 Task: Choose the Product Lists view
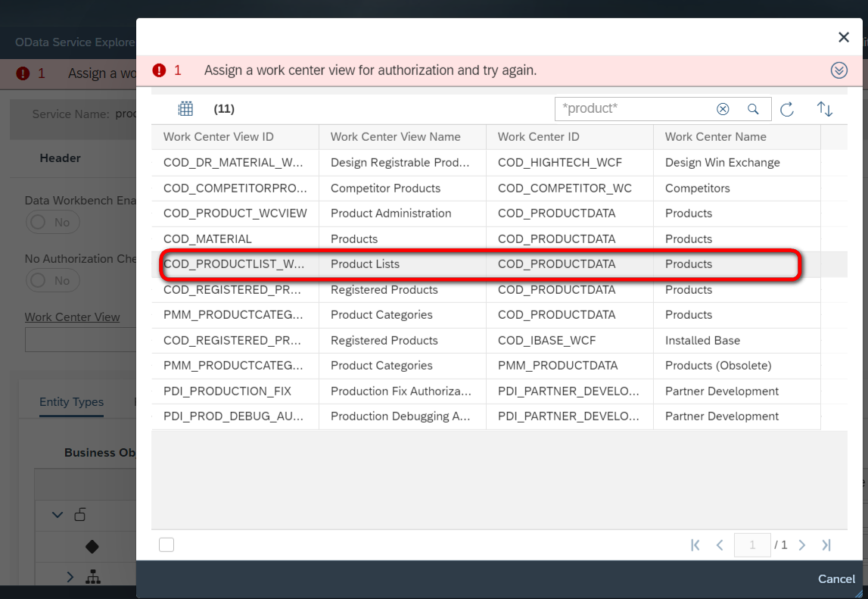pos(486,264)
